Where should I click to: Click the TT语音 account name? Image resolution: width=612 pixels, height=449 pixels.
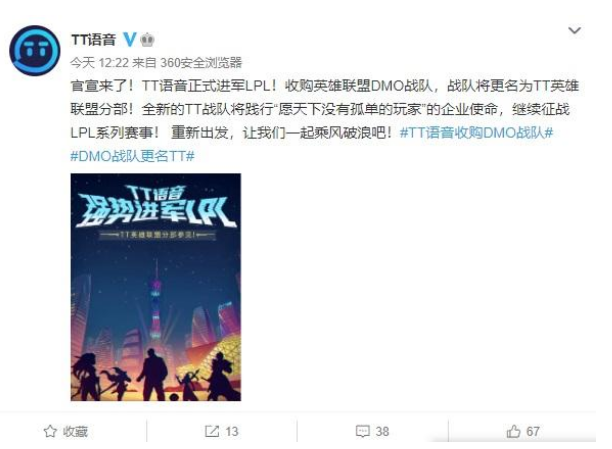click(x=94, y=39)
